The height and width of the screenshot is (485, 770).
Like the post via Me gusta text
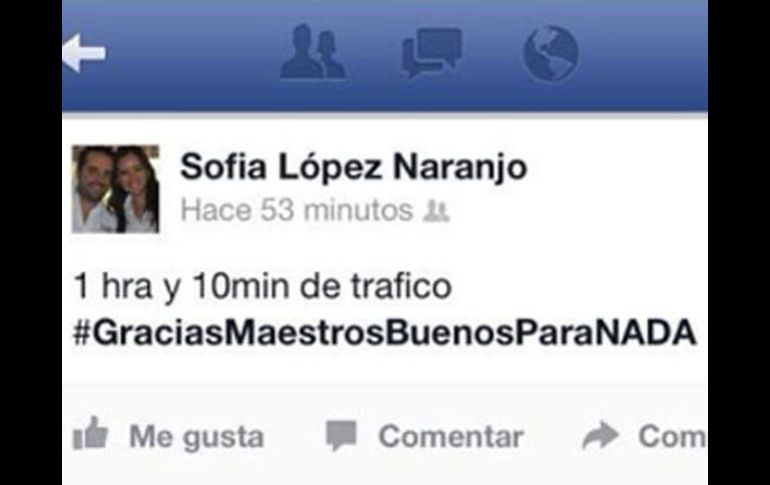pyautogui.click(x=196, y=437)
